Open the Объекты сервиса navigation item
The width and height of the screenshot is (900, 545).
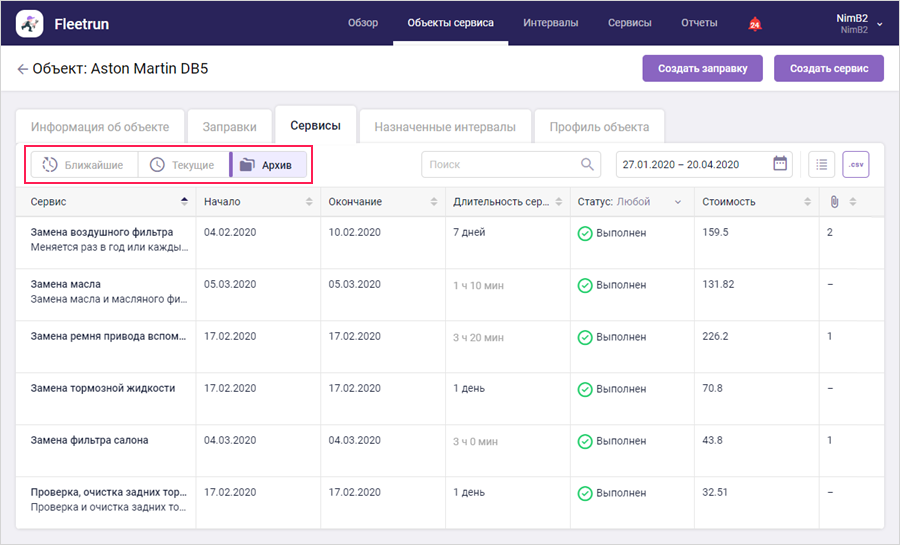(451, 23)
